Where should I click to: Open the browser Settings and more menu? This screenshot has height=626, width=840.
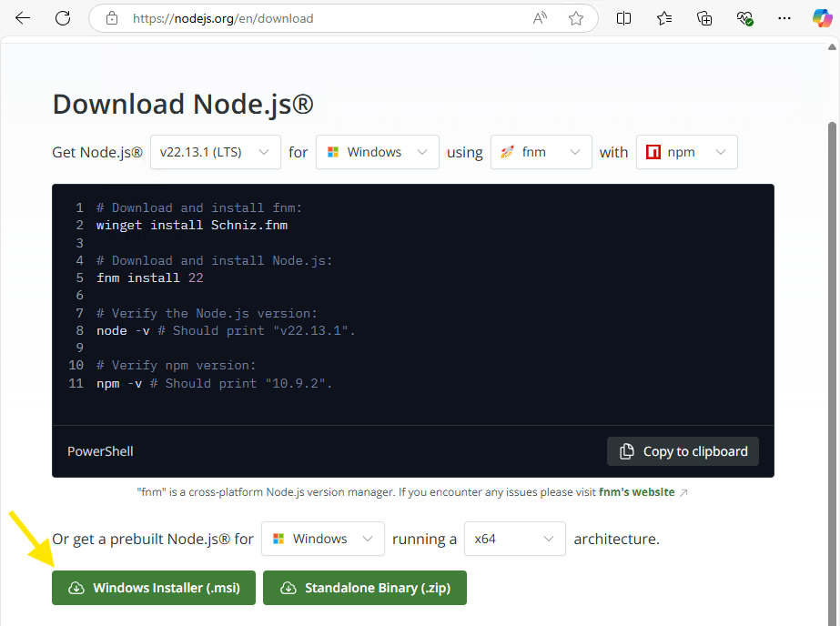click(x=784, y=18)
